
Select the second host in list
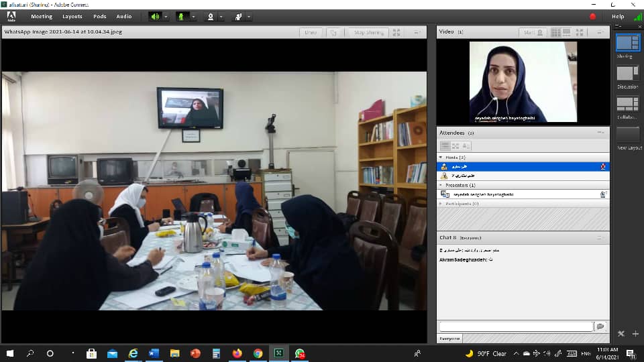[x=523, y=176]
